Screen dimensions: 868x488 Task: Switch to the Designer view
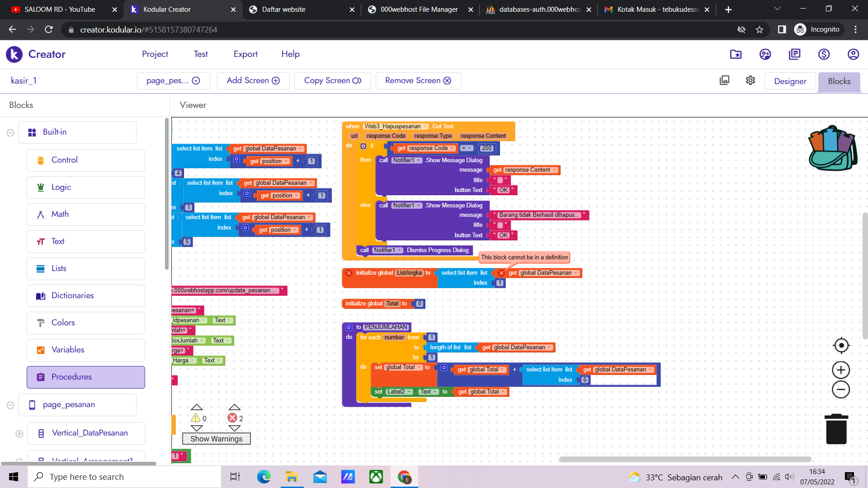point(790,81)
